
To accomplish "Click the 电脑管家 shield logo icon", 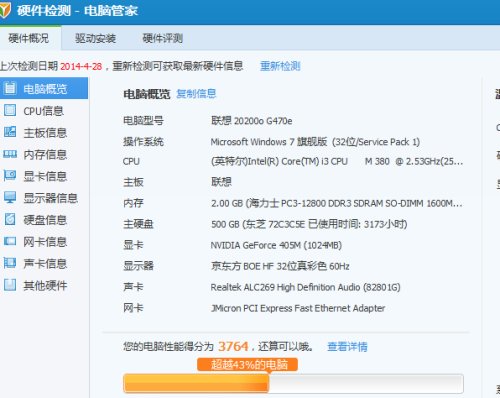I will pyautogui.click(x=5, y=10).
